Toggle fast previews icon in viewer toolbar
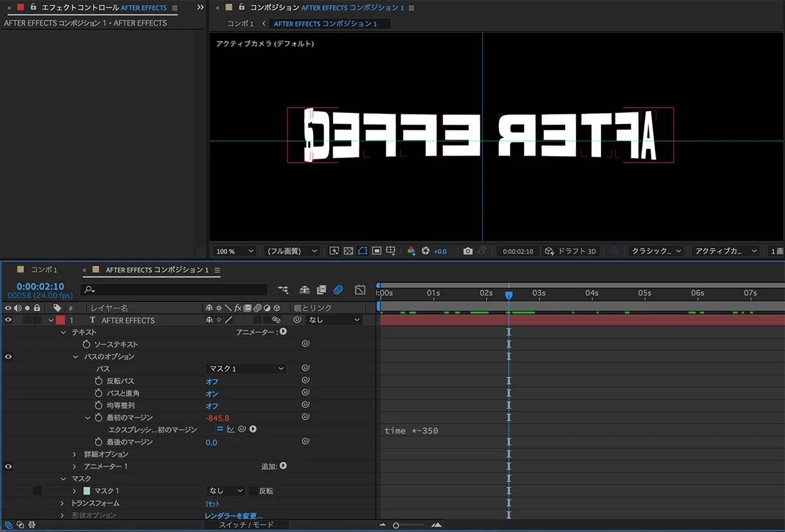 pyautogui.click(x=334, y=251)
